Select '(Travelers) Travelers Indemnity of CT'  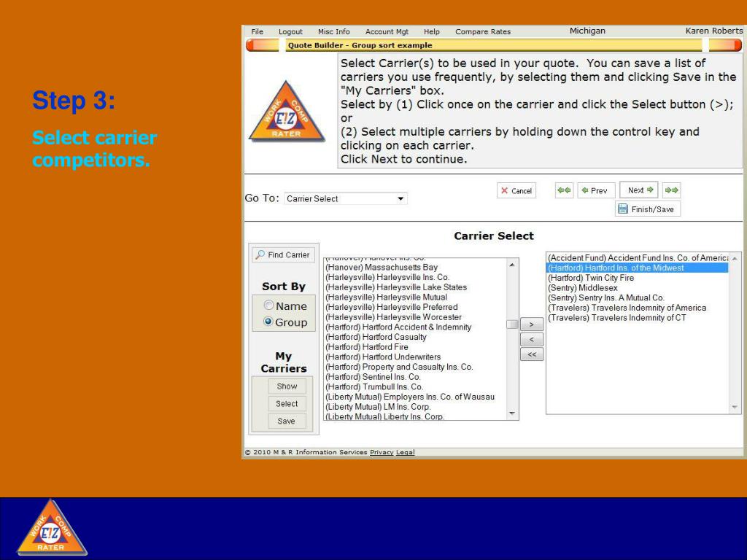pos(638,318)
